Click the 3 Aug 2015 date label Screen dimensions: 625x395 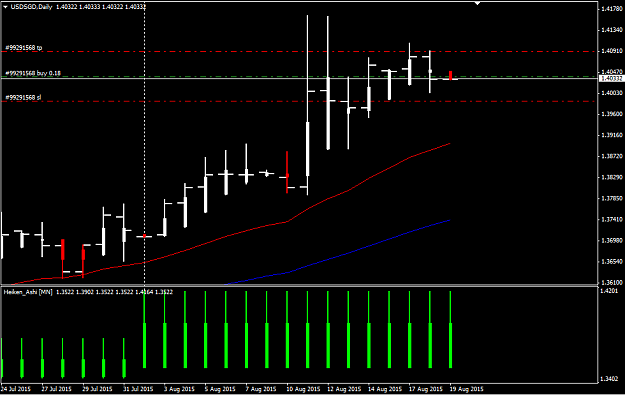click(179, 389)
